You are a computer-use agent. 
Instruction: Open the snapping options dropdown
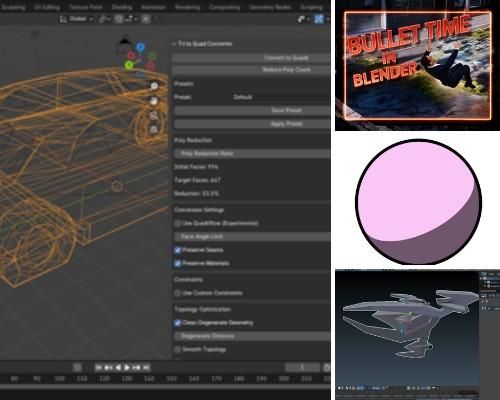click(131, 19)
